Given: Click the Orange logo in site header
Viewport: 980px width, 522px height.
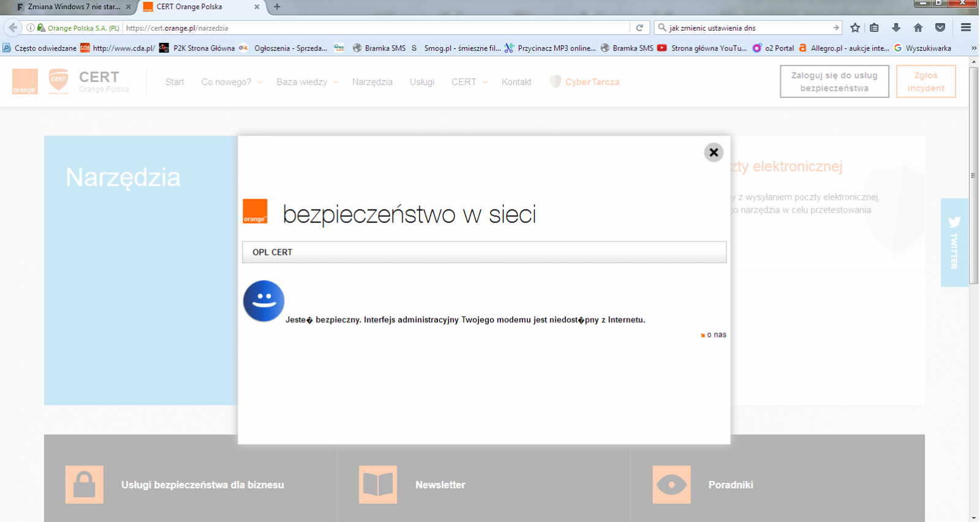Looking at the screenshot, I should [x=25, y=81].
